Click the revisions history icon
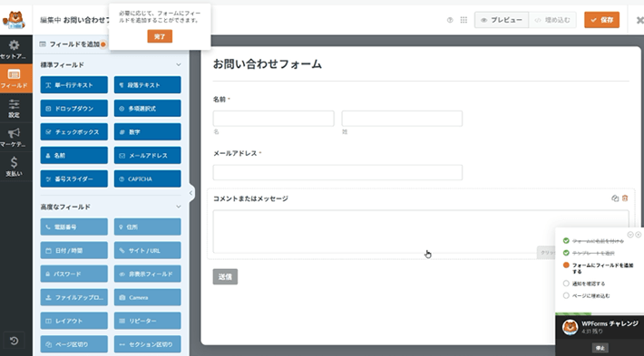The height and width of the screenshot is (356, 644). [x=14, y=341]
